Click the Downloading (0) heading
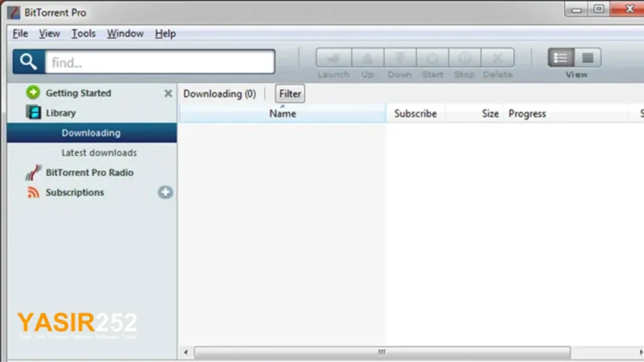 [x=219, y=94]
